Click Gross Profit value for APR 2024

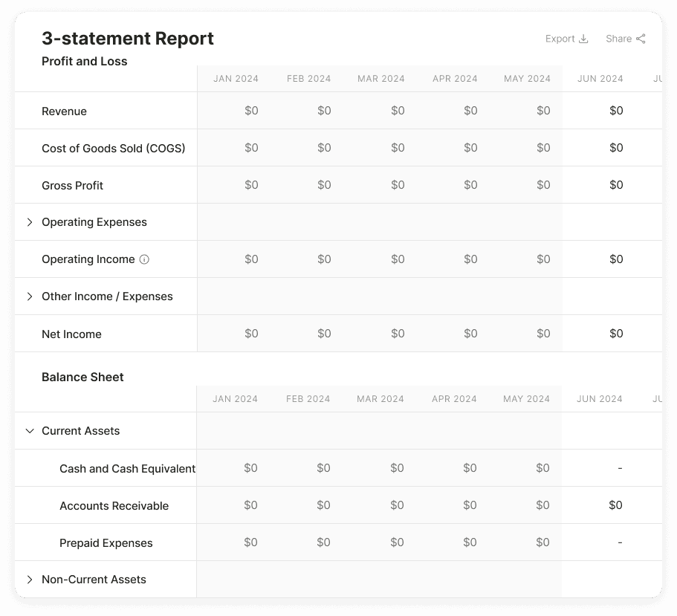tap(470, 185)
